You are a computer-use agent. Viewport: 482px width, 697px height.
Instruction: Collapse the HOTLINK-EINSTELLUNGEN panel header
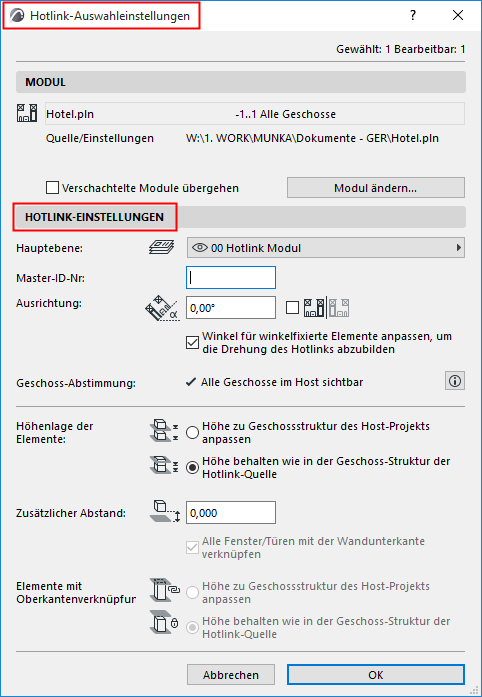pyautogui.click(x=241, y=217)
